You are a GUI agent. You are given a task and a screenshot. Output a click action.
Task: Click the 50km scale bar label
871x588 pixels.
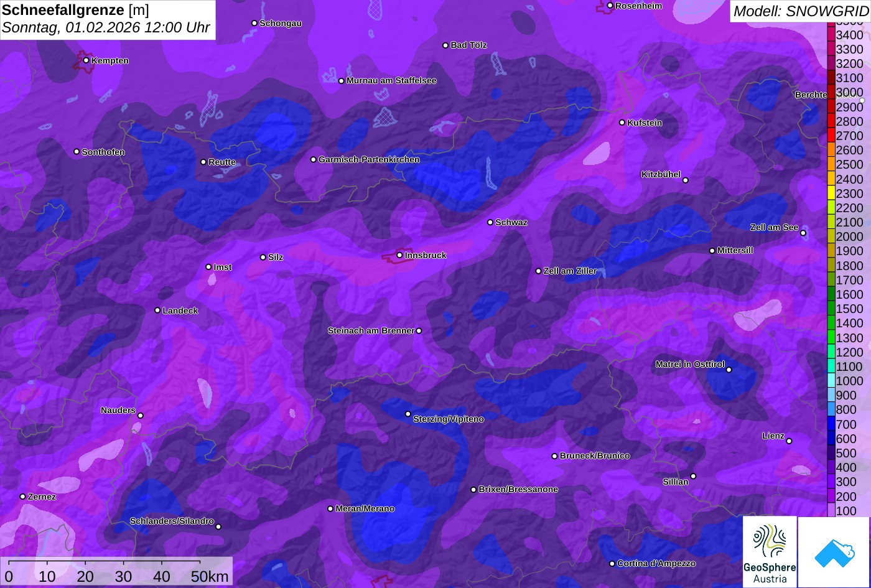point(210,577)
